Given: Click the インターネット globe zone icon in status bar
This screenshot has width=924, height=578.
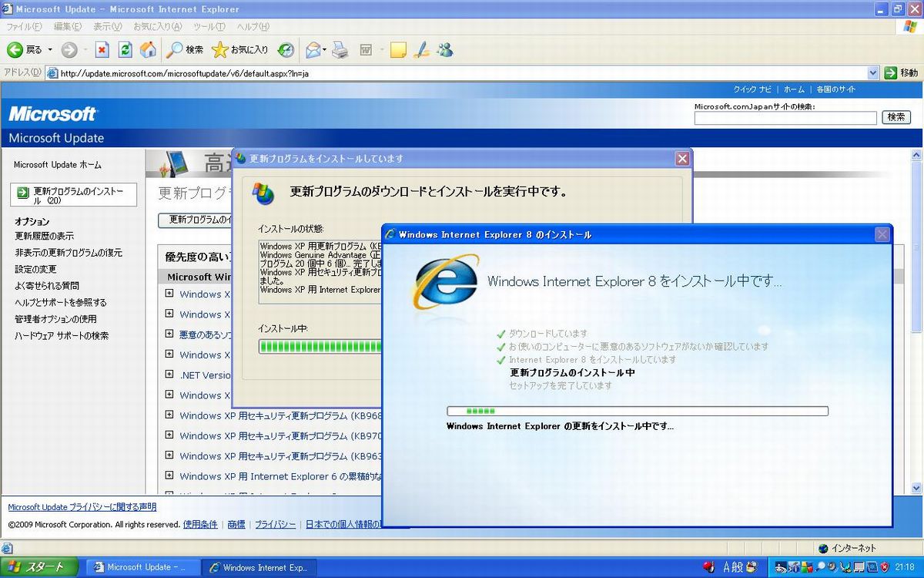Looking at the screenshot, I should 823,548.
